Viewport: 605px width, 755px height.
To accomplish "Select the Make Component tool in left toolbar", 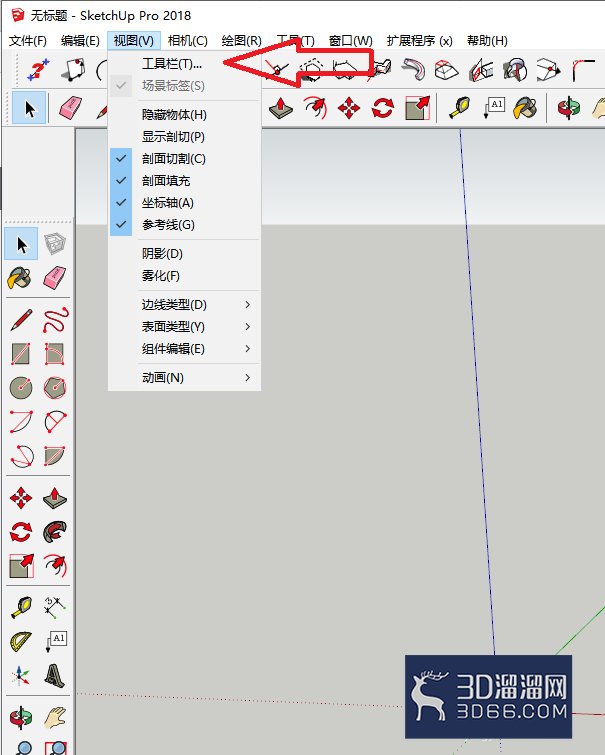I will tap(54, 244).
